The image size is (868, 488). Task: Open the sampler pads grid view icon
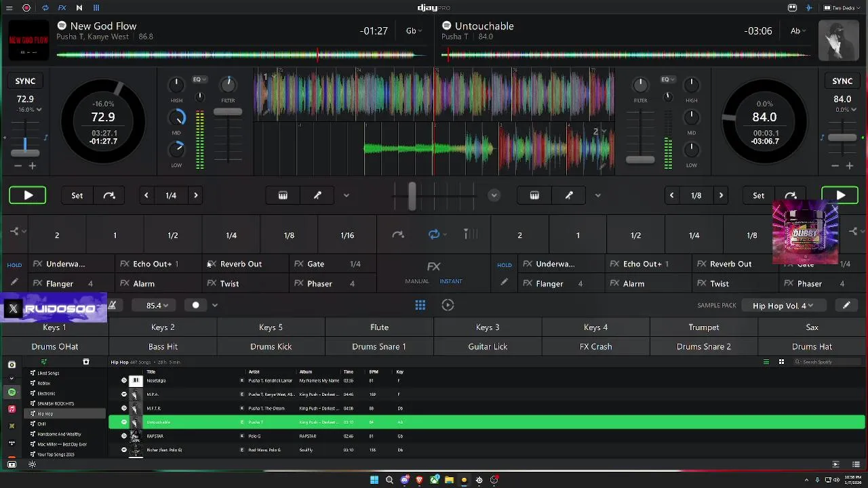420,305
